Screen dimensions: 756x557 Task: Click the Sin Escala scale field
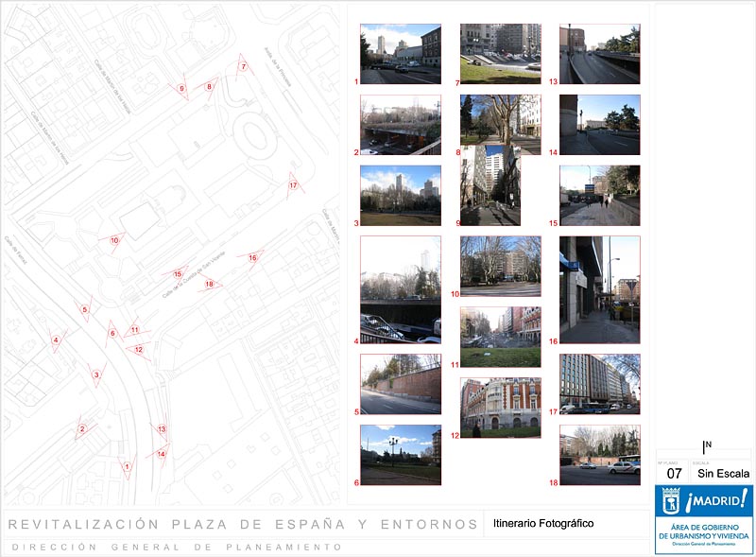(x=723, y=473)
